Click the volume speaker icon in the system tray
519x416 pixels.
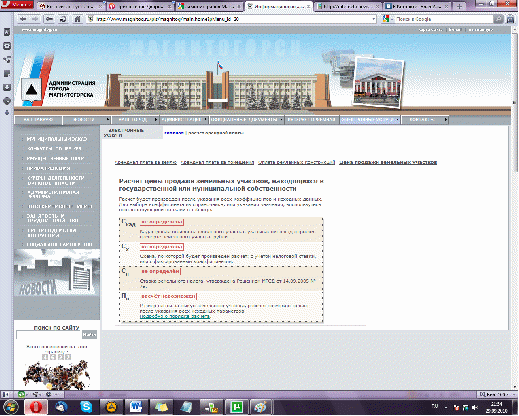[x=474, y=407]
